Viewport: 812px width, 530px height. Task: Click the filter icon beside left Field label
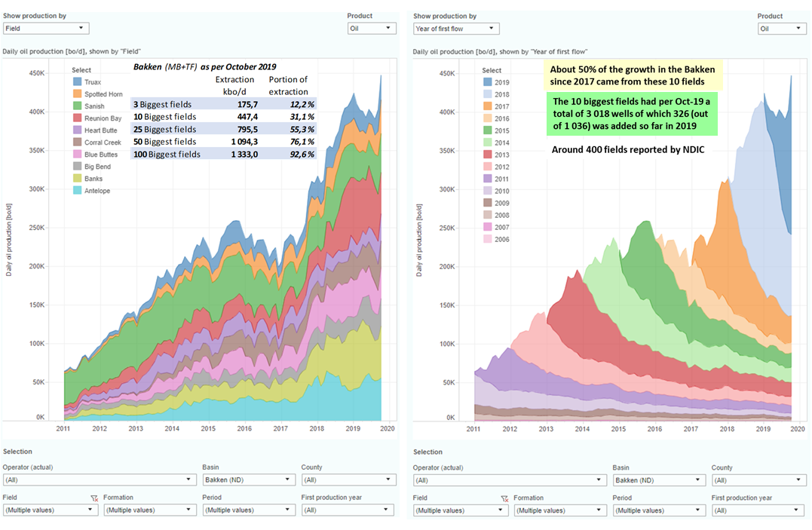coord(94,498)
